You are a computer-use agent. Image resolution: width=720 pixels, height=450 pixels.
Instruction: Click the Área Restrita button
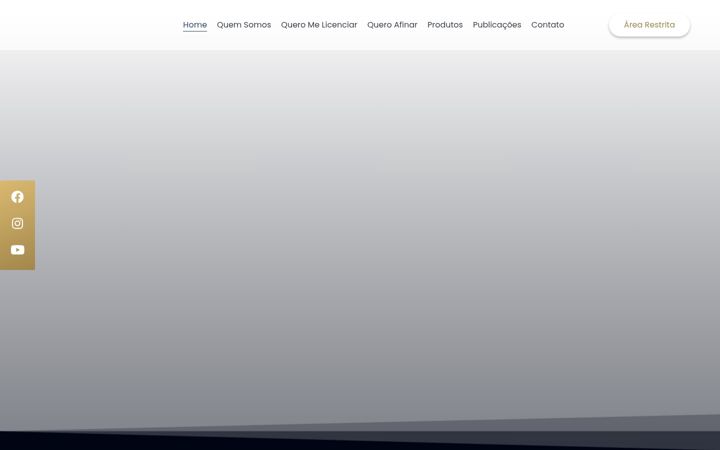649,25
